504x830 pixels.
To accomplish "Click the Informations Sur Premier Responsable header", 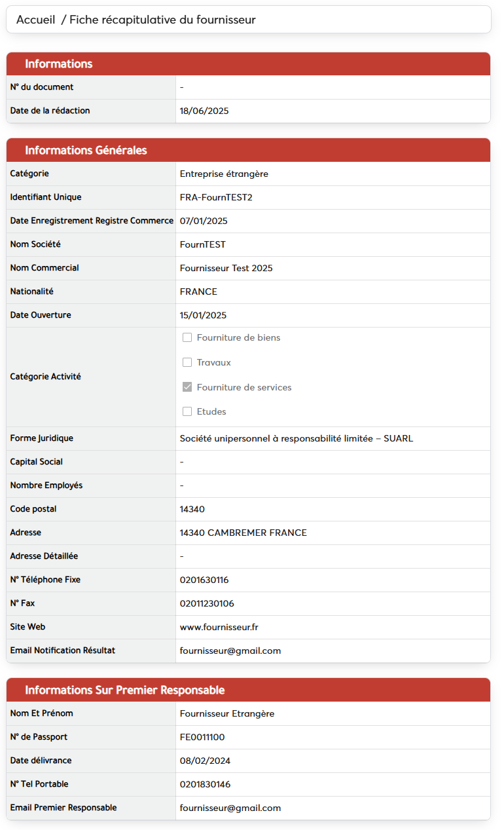I will (124, 690).
